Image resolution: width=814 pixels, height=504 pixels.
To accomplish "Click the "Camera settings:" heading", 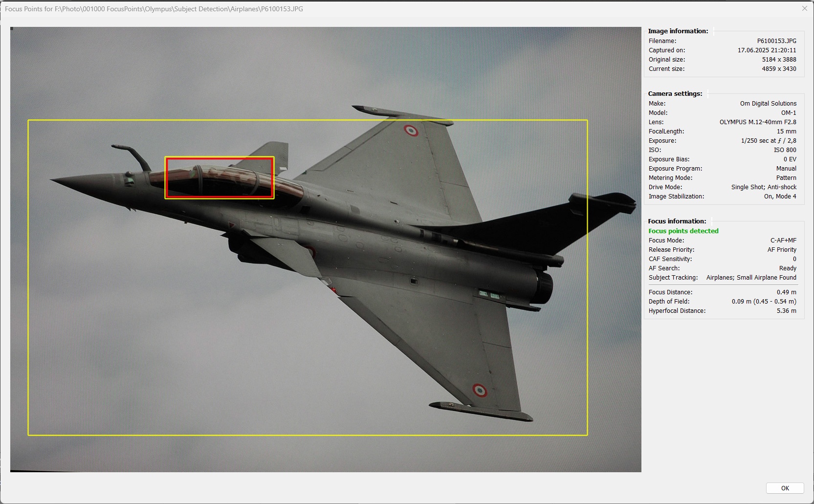I will point(675,93).
